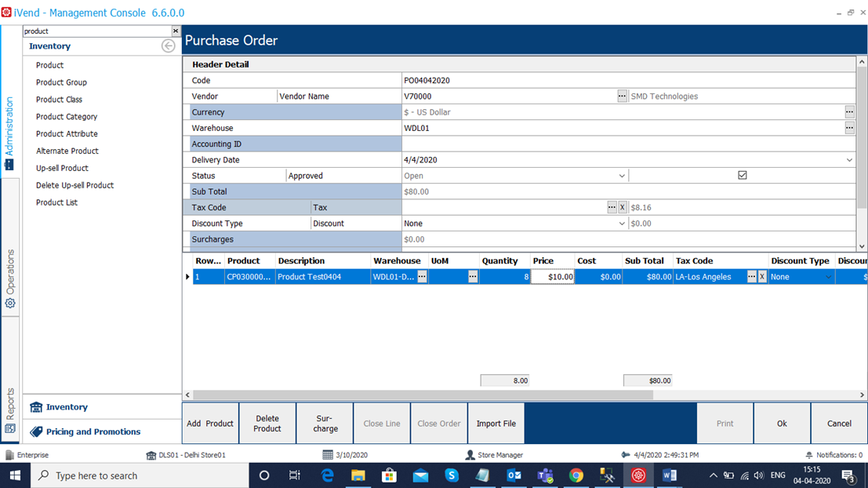Click the Quantity cell in row 1

tap(505, 276)
